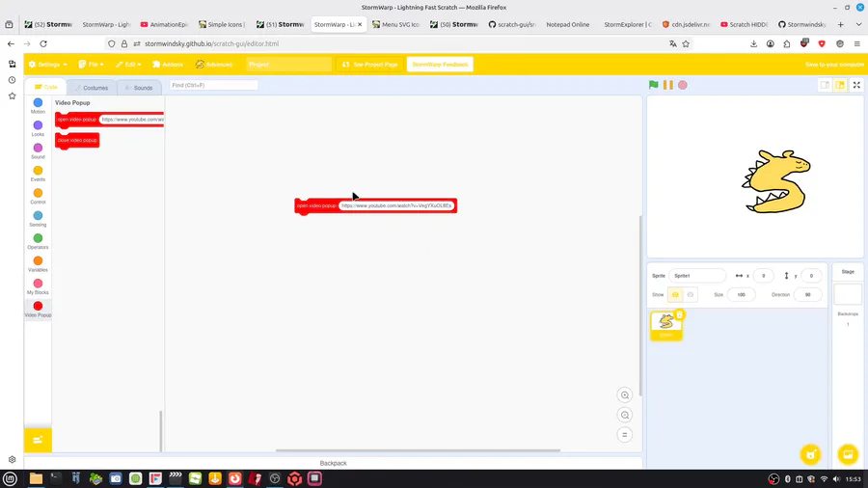Open the Firefox downloads panel

click(x=753, y=43)
